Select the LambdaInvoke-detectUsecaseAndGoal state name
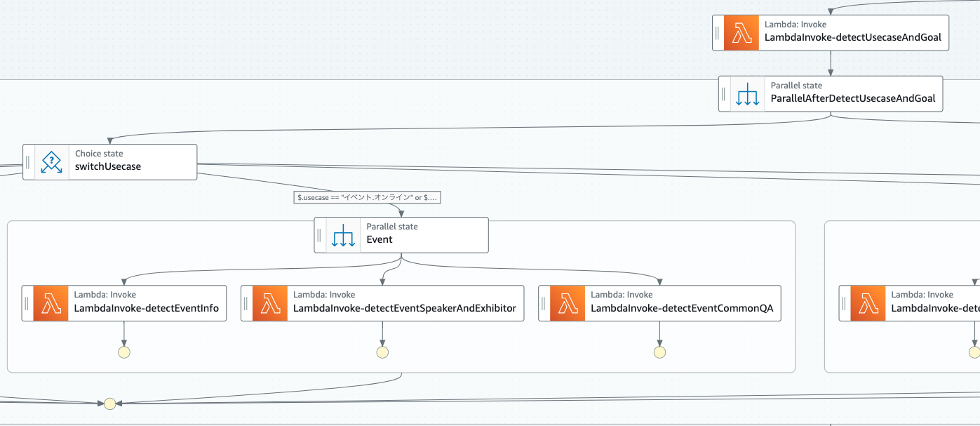This screenshot has width=980, height=426. [x=852, y=38]
